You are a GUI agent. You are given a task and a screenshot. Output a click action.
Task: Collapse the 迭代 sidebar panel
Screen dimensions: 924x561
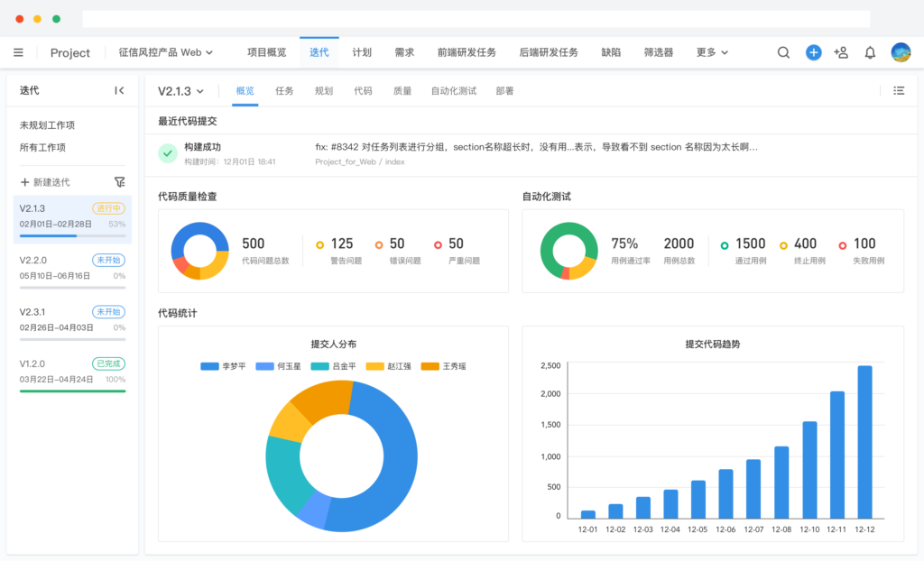point(119,90)
